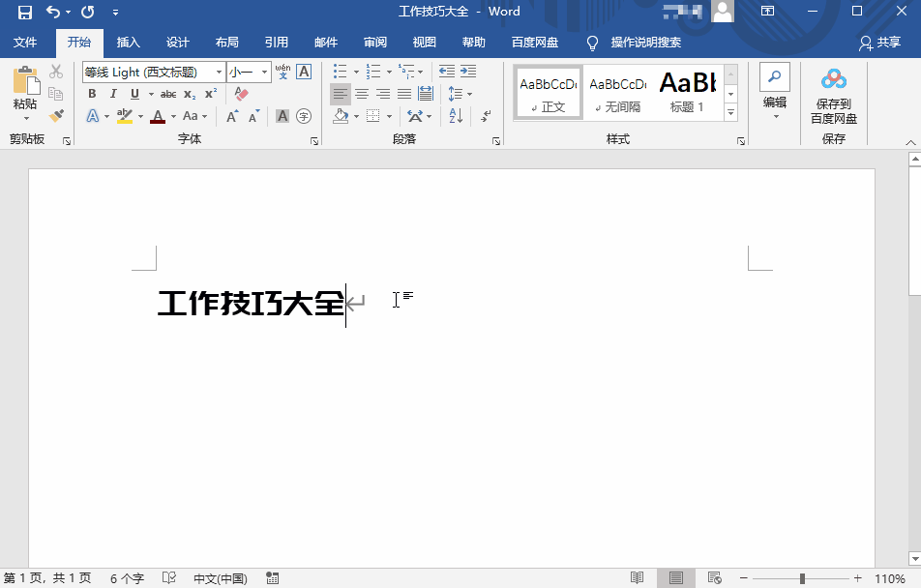Image resolution: width=921 pixels, height=588 pixels.
Task: Cut selection with the scissors icon
Action: coord(56,72)
